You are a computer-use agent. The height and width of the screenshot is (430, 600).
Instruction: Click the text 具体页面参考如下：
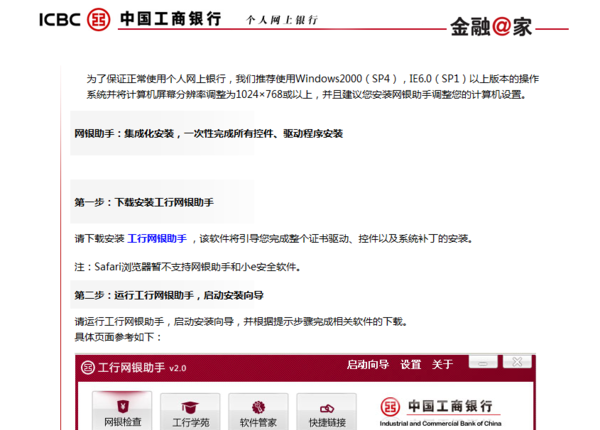pyautogui.click(x=118, y=337)
